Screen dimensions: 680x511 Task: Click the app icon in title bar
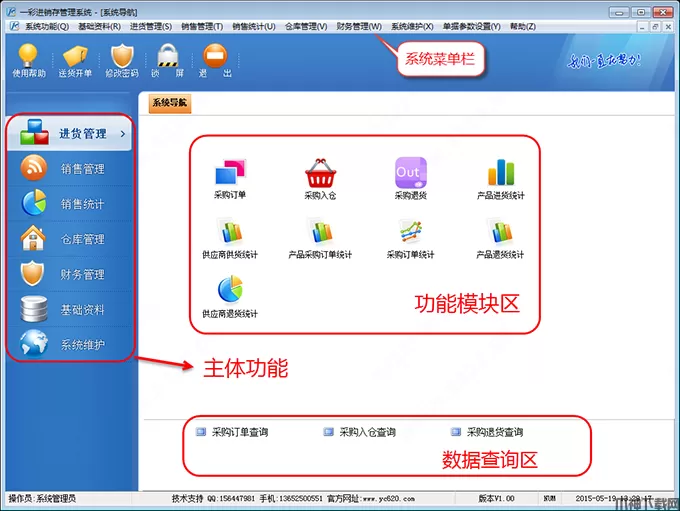tap(12, 12)
